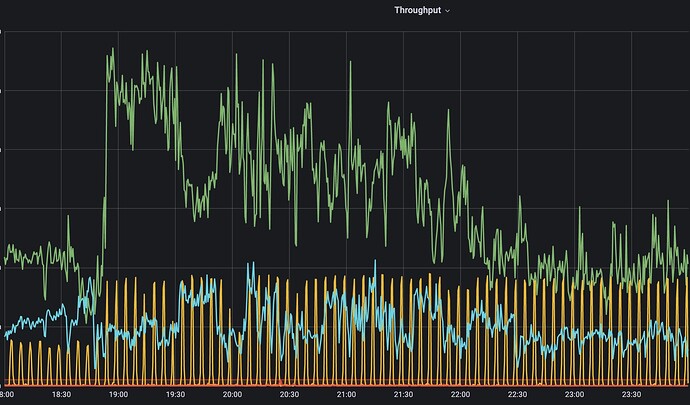Click the 18:30 time axis label
This screenshot has height=405, width=690.
(x=61, y=394)
